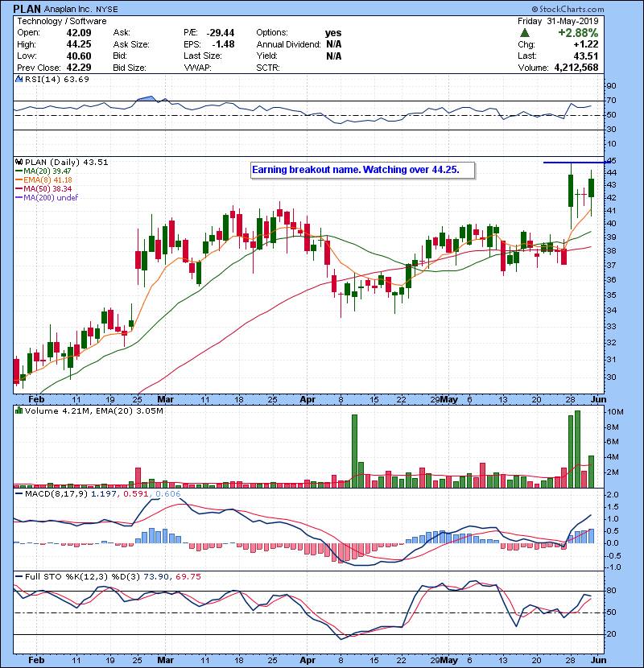Click the Volume 4.21M, EMA(20) 3.05M label
The image size is (644, 668).
pyautogui.click(x=93, y=411)
